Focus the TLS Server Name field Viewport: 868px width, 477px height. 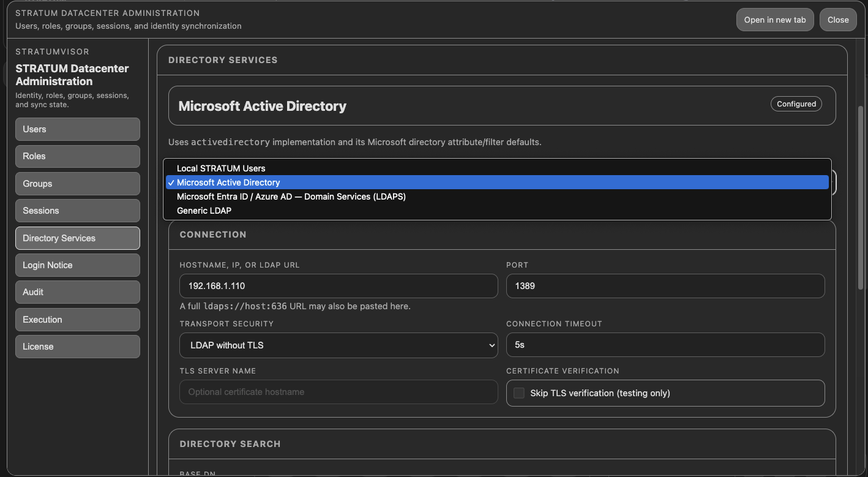point(339,392)
